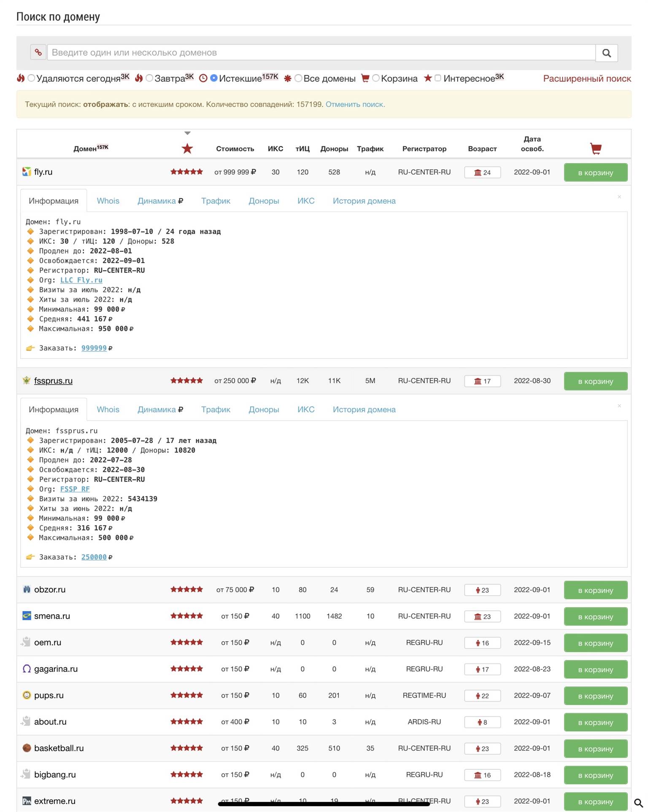This screenshot has width=648, height=812.
Task: Enable the 'Интересное' checkbox
Action: coord(438,78)
